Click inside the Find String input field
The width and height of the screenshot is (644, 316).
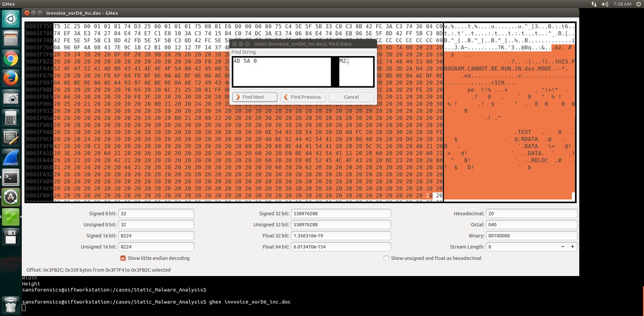pos(282,72)
